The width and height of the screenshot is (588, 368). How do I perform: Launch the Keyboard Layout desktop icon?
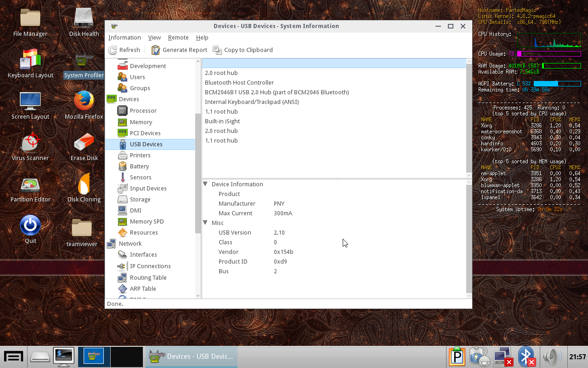(30, 63)
